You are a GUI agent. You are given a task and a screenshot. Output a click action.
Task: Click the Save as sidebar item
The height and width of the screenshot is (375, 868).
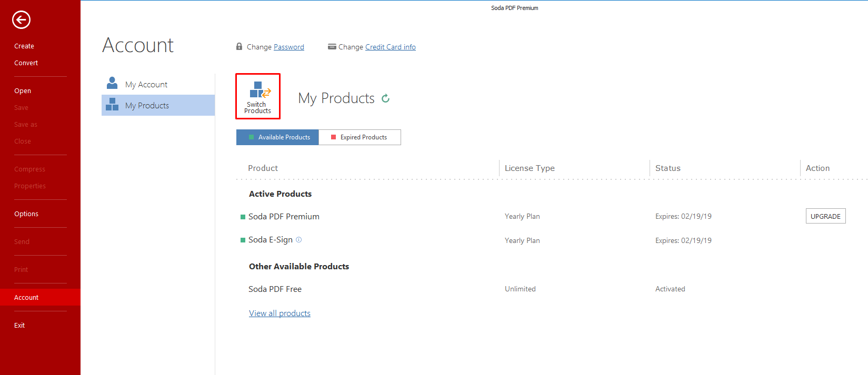click(x=26, y=125)
